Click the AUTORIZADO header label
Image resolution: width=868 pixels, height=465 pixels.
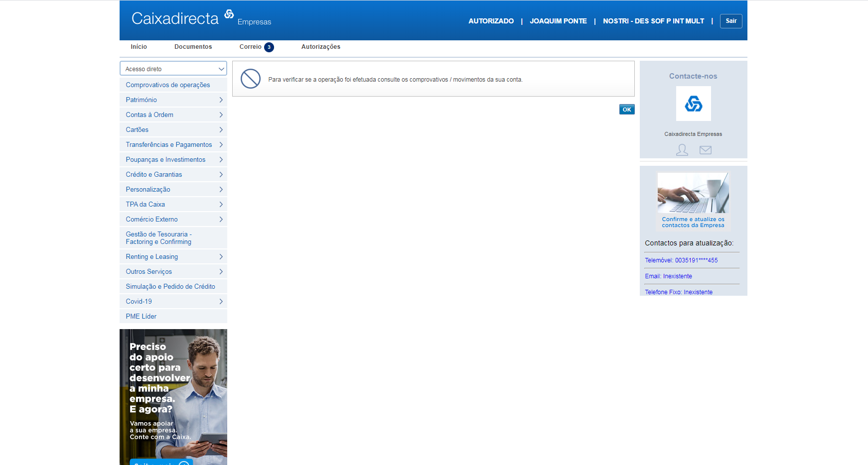tap(491, 21)
